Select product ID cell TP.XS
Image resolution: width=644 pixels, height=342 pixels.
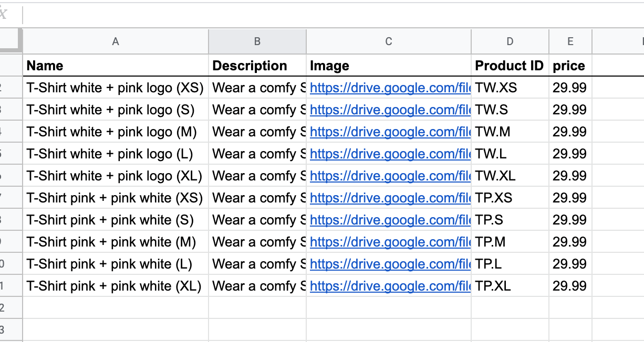coord(510,198)
